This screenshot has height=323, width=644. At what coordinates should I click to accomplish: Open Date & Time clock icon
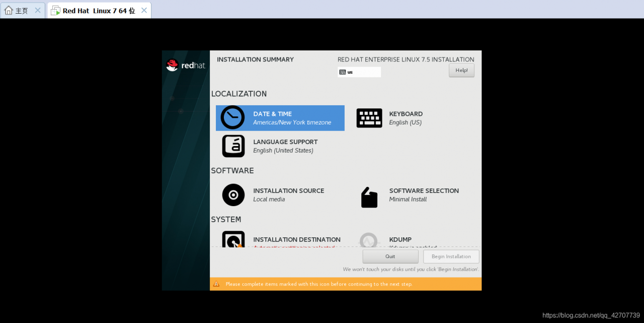point(232,117)
